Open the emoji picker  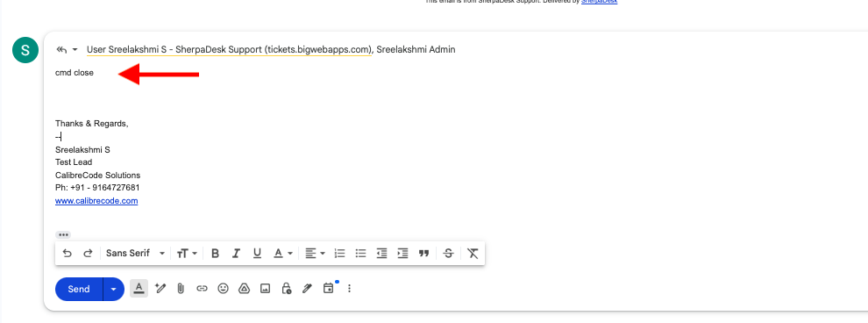click(223, 288)
